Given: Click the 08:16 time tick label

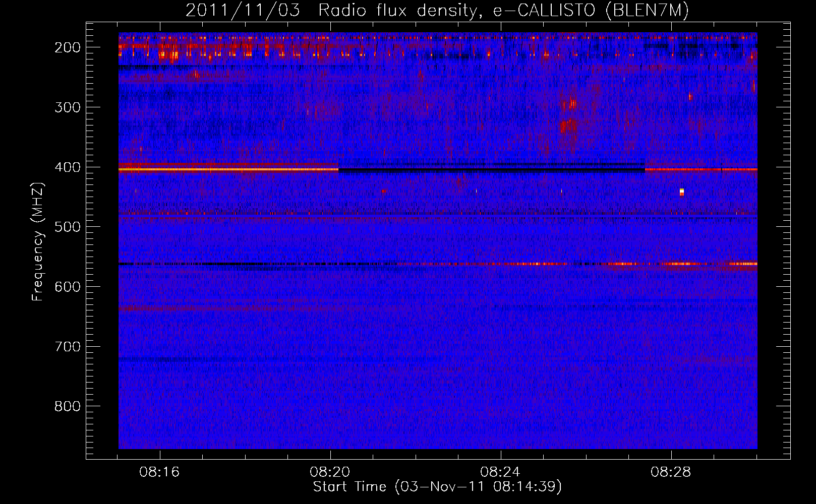Looking at the screenshot, I should coord(160,472).
